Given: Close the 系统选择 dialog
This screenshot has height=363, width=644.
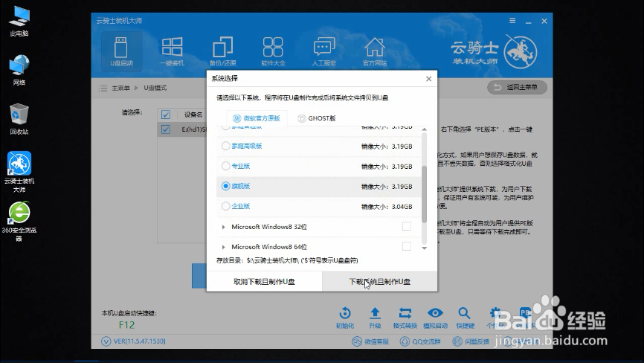Looking at the screenshot, I should pyautogui.click(x=428, y=78).
